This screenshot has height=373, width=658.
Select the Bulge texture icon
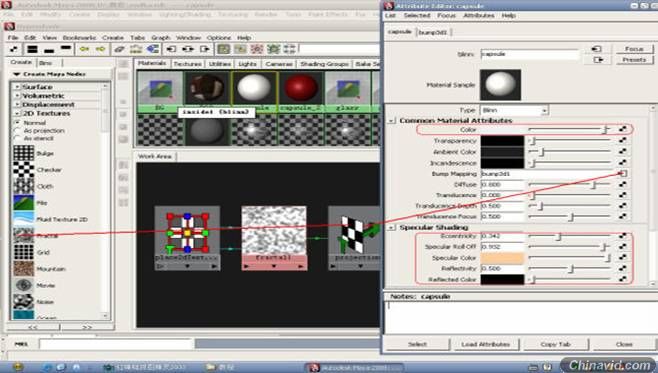(24, 153)
